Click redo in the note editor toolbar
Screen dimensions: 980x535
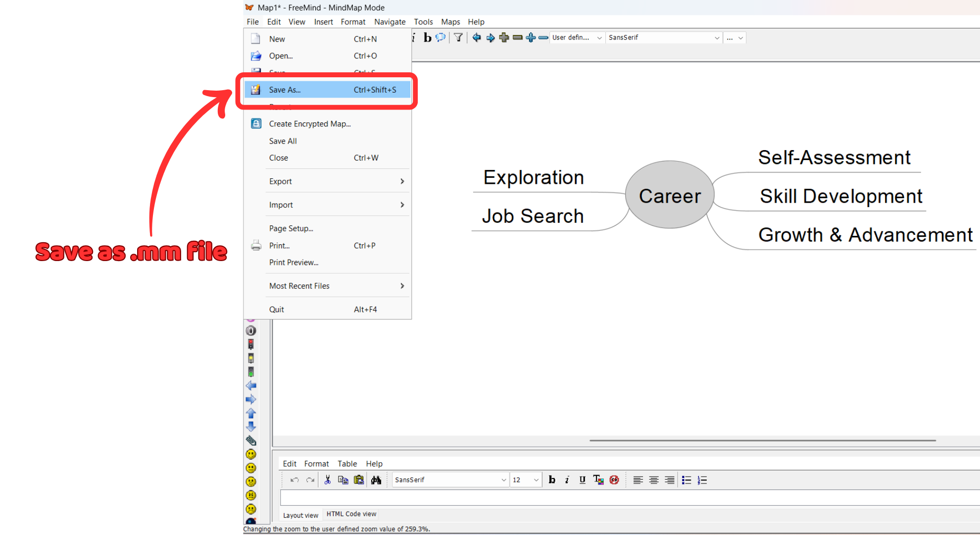[310, 480]
